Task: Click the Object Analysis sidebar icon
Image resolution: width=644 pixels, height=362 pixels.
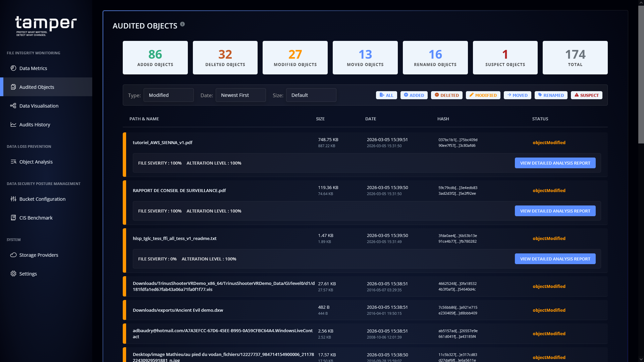Action: pos(13,162)
